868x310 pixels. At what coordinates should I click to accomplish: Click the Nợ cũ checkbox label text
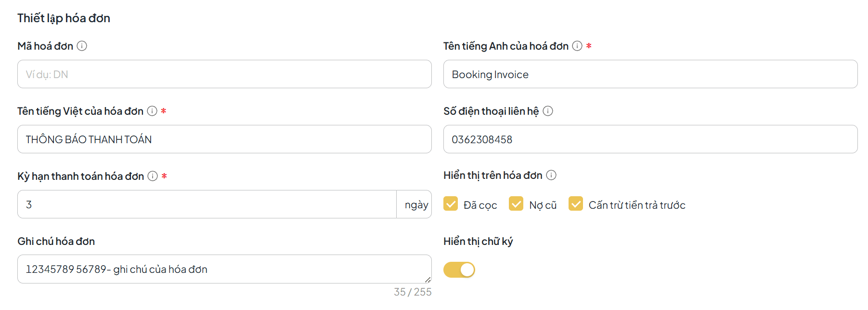click(543, 205)
